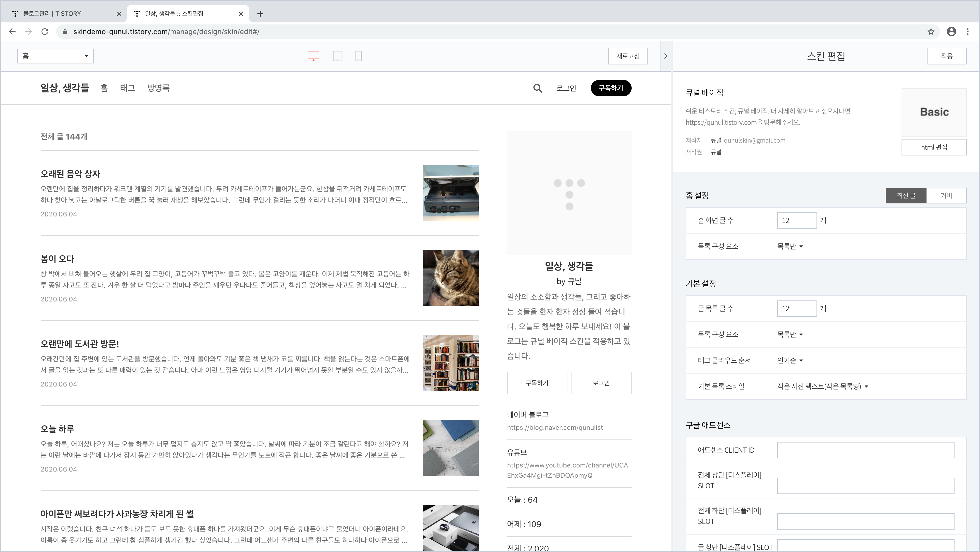Reload the page in browser
The height and width of the screenshot is (552, 980).
(x=45, y=32)
